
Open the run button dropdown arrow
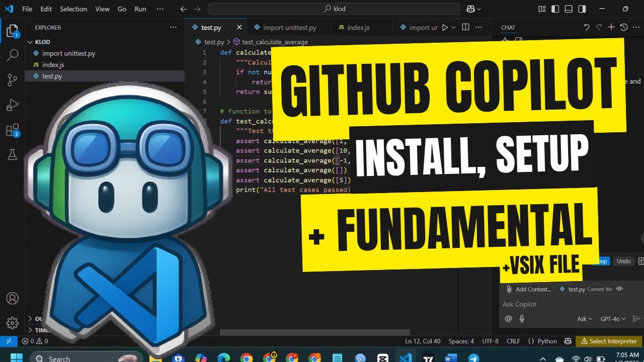point(453,28)
